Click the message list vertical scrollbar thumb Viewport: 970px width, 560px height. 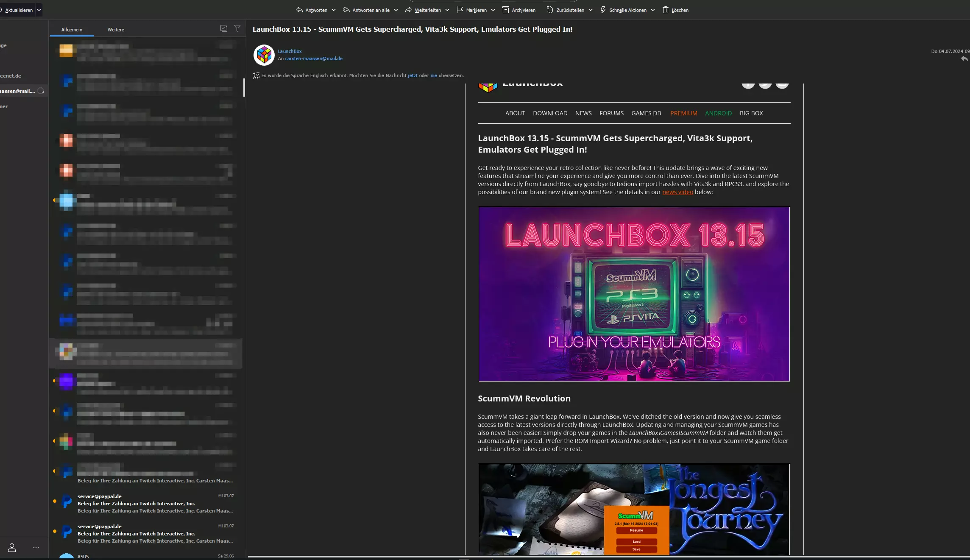coord(244,87)
